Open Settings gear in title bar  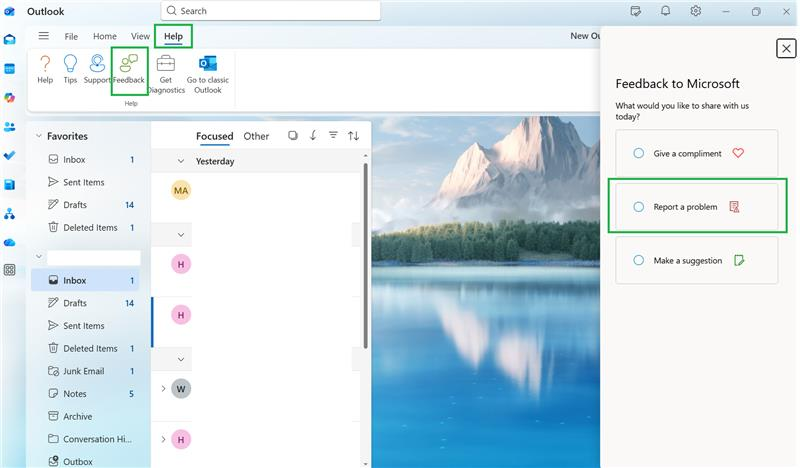(x=696, y=11)
